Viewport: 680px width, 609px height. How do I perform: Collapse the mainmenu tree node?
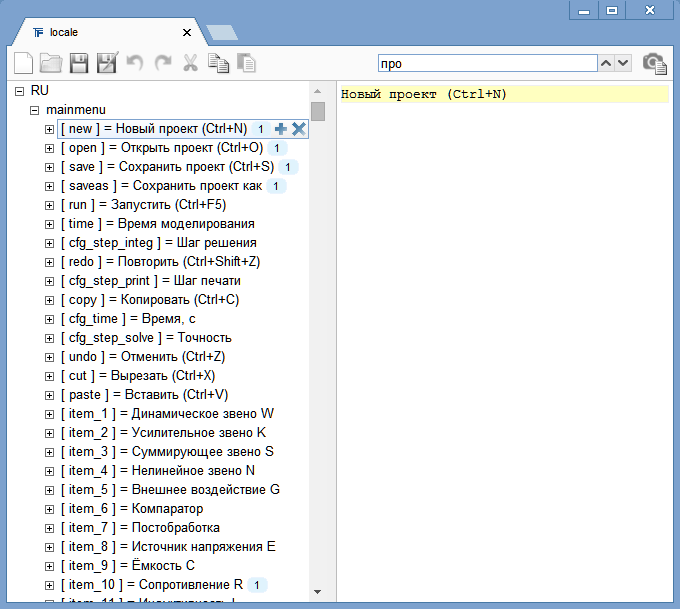[x=34, y=110]
